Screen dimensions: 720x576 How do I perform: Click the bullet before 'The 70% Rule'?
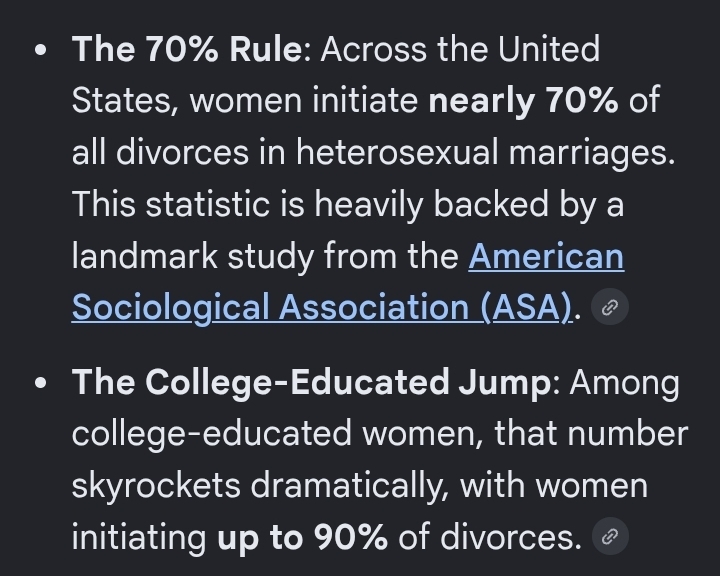tap(40, 50)
